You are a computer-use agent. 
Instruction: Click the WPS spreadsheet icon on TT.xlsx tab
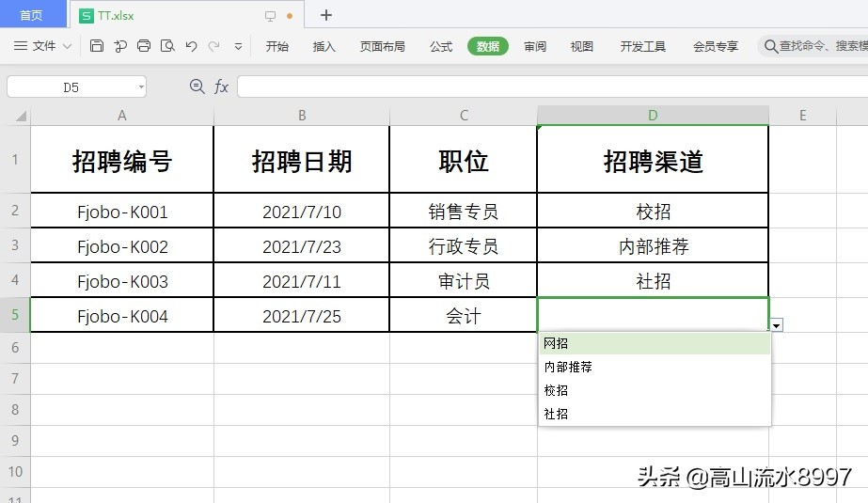click(x=87, y=15)
